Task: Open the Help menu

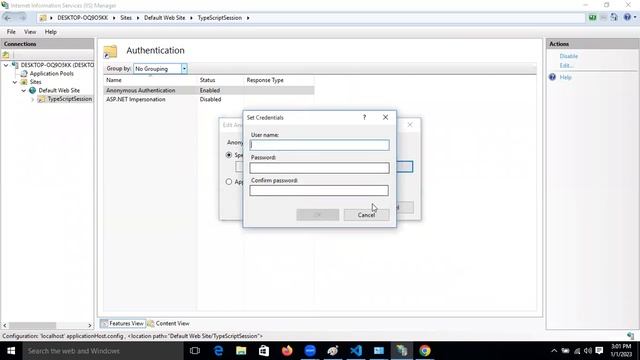Action: tap(51, 32)
